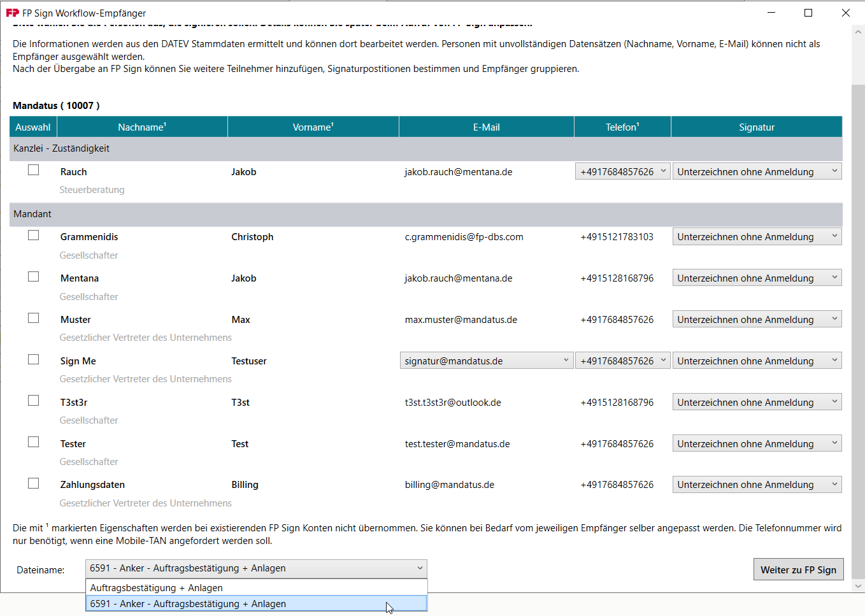The width and height of the screenshot is (865, 616).
Task: Click the "Weiter zu FP Sign" button
Action: 798,569
